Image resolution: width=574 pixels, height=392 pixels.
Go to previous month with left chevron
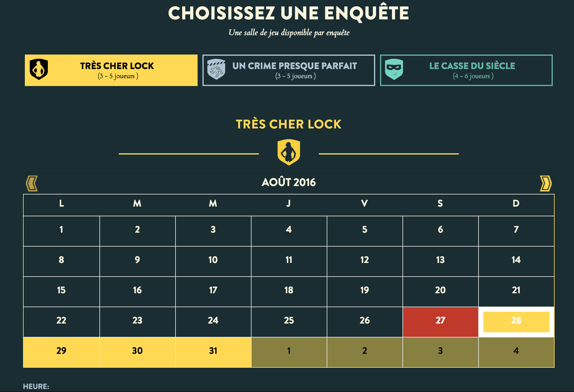click(32, 183)
